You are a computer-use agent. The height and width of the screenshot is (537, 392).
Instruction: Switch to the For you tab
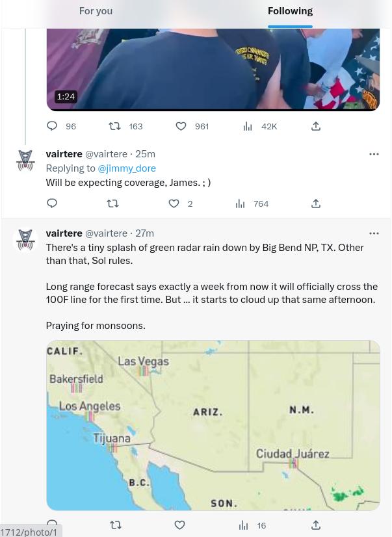[x=96, y=11]
